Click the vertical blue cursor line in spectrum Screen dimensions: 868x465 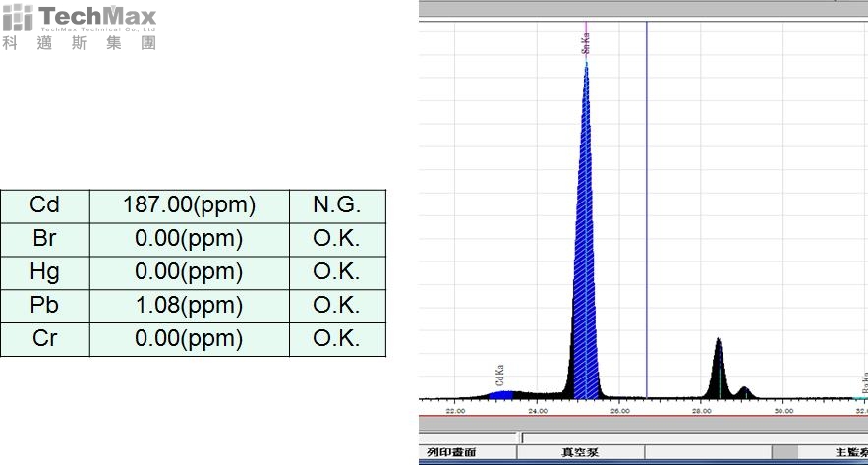[647, 210]
